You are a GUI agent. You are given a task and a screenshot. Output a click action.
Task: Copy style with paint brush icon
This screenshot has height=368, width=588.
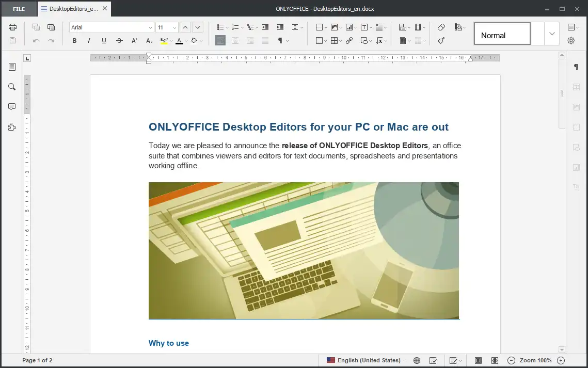tap(441, 40)
